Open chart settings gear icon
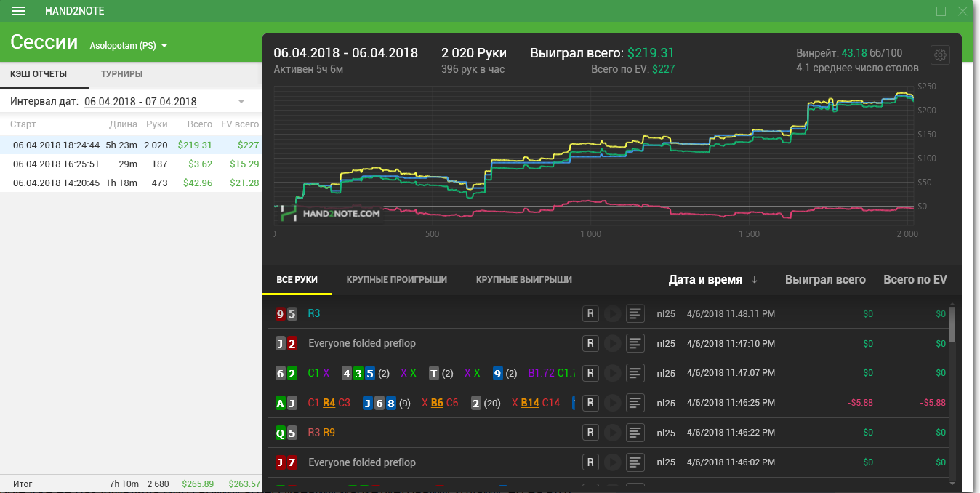This screenshot has height=493, width=980. (x=941, y=55)
